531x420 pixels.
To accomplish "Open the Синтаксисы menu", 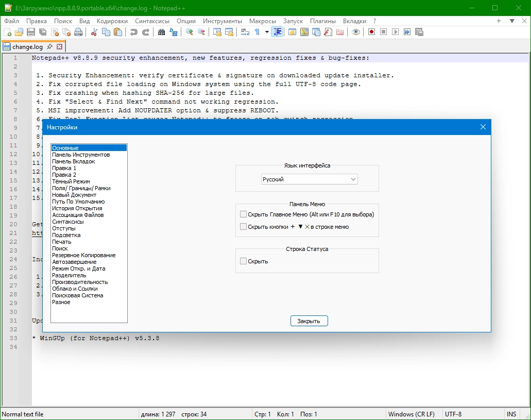I will (x=152, y=21).
